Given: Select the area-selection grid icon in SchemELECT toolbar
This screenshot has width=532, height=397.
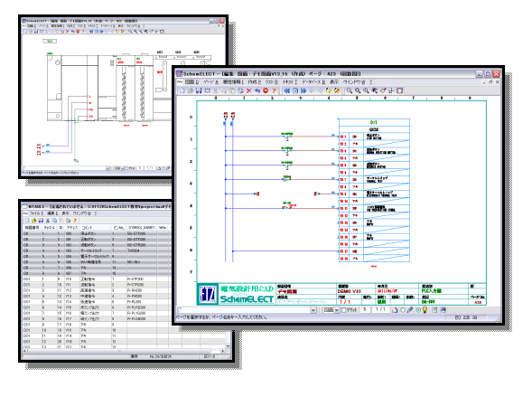Looking at the screenshot, I should [208, 90].
